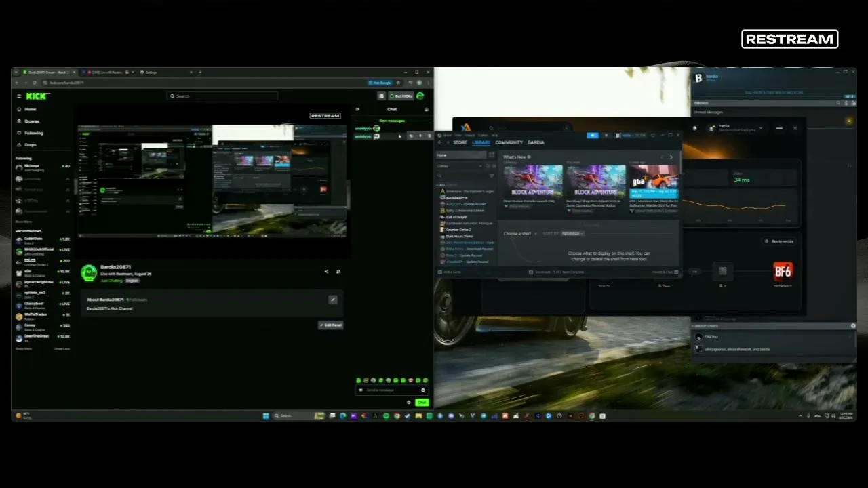This screenshot has width=868, height=488.
Task: Open the Sort By dropdown in Steam
Action: pyautogui.click(x=572, y=234)
